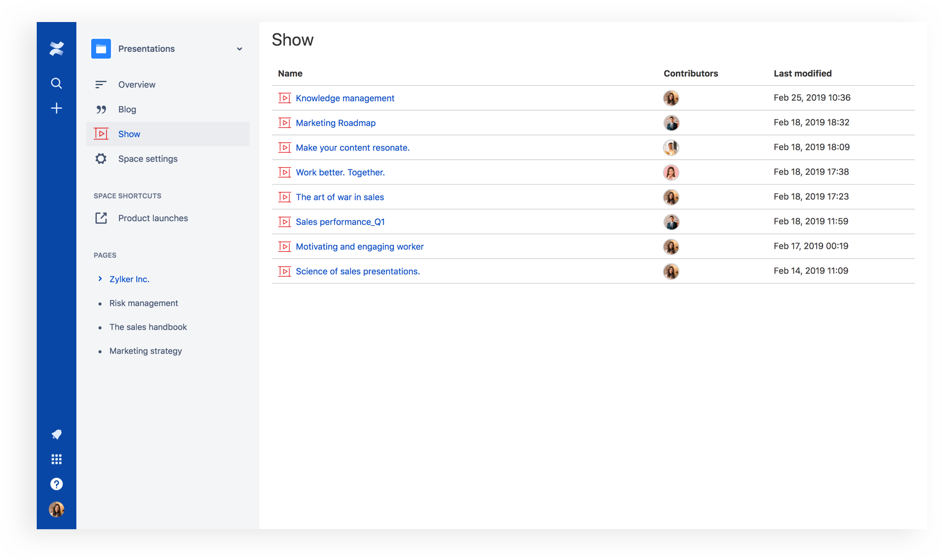Click the Science of sales presentations. link

357,271
